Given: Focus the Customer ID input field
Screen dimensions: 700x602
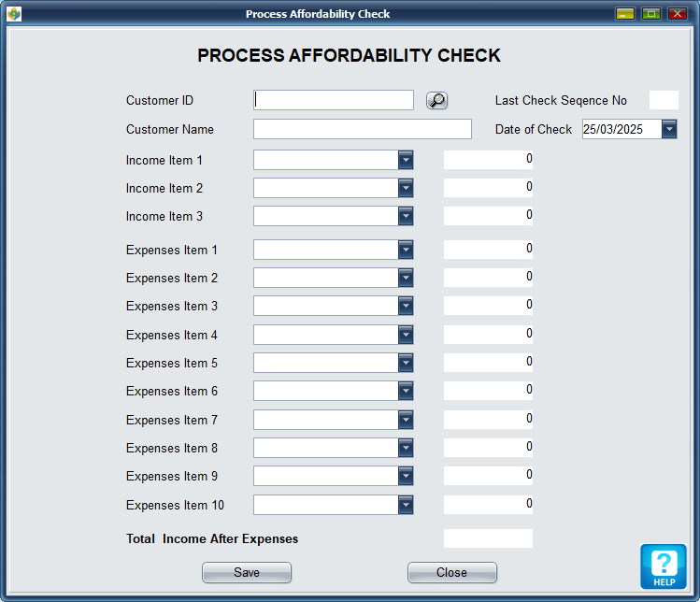Looking at the screenshot, I should 333,101.
